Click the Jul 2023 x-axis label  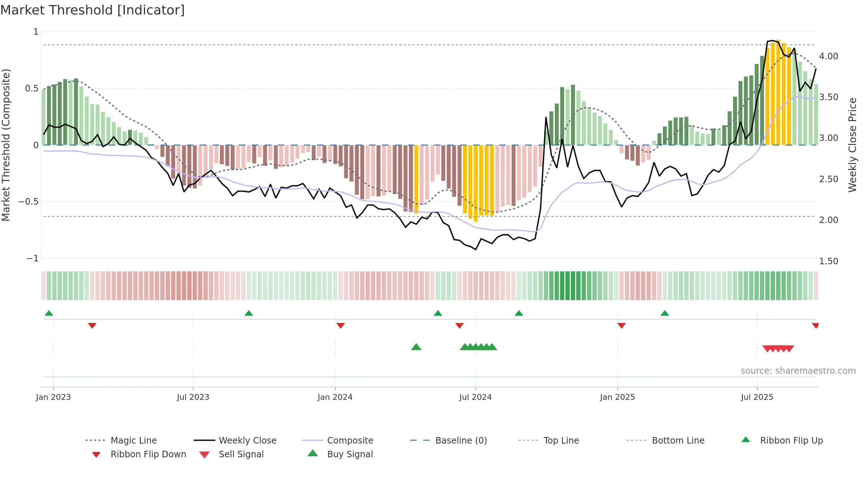193,397
